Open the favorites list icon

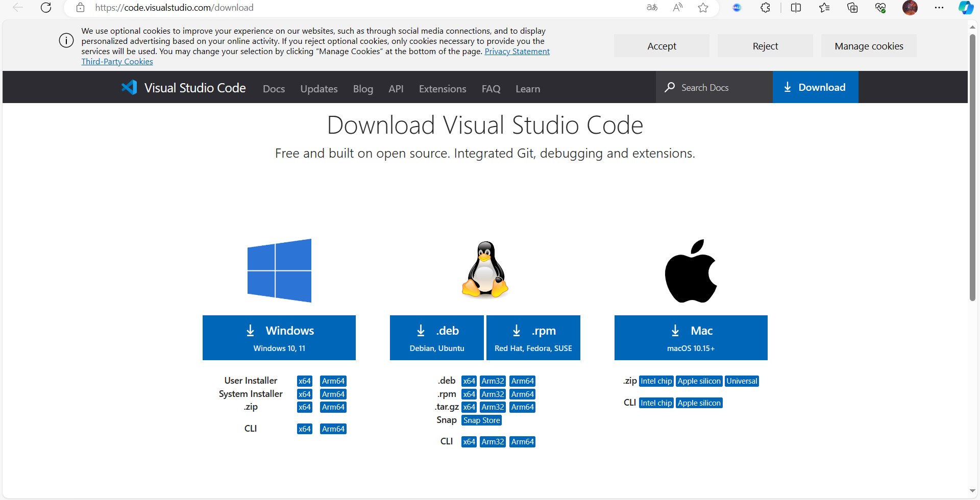pyautogui.click(x=824, y=8)
